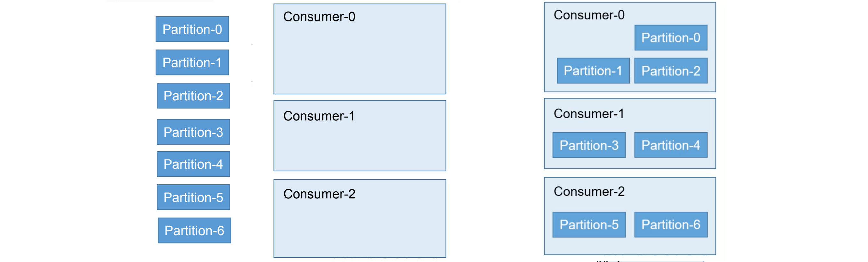Select Partition-6 assigned inside Consumer-2
The width and height of the screenshot is (868, 262).
point(671,225)
